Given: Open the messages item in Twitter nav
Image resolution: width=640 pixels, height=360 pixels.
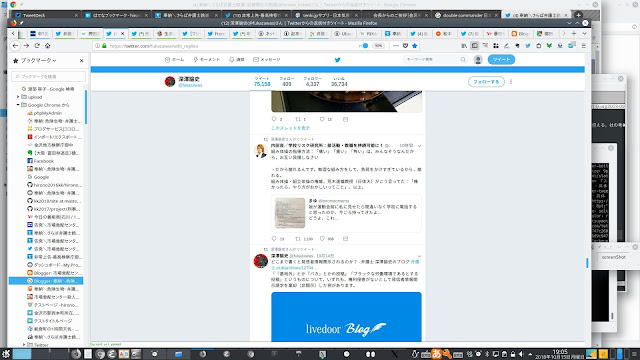Looking at the screenshot, I should tap(267, 60).
